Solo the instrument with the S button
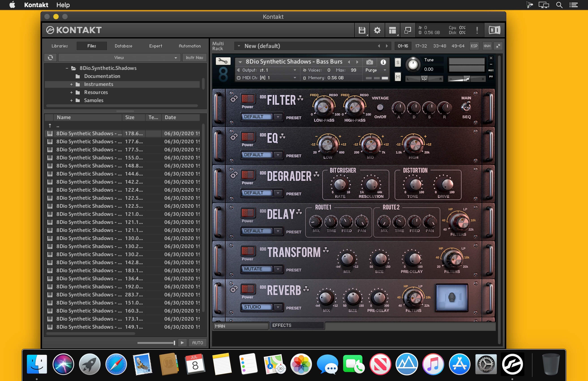The width and height of the screenshot is (588, 381). [397, 62]
